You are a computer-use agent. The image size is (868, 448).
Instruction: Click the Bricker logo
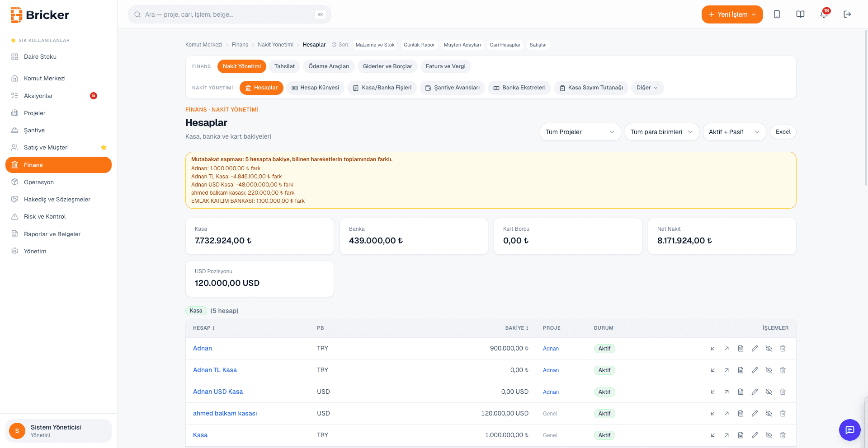tap(40, 15)
